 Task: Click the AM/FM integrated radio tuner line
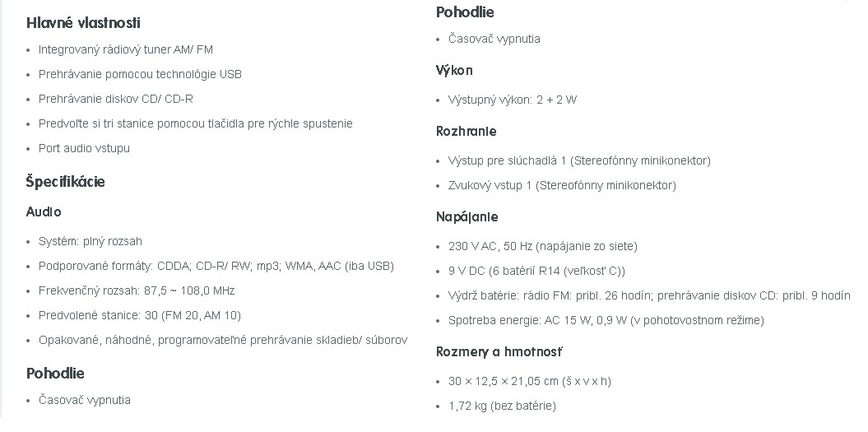pyautogui.click(x=125, y=49)
